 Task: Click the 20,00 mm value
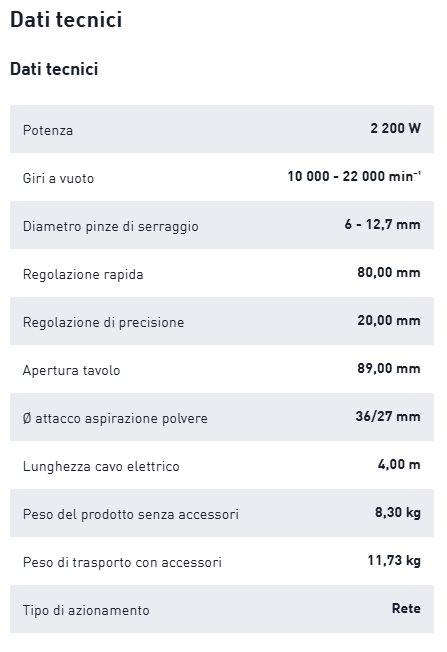point(389,320)
